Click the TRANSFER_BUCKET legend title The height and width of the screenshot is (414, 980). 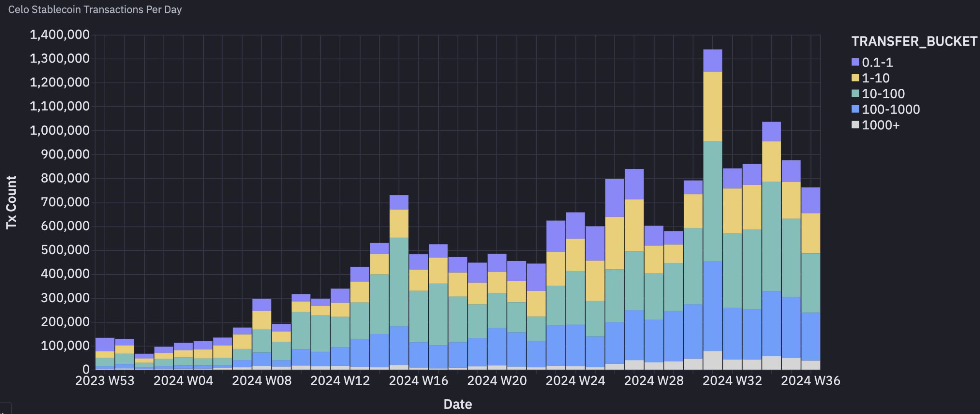[914, 41]
